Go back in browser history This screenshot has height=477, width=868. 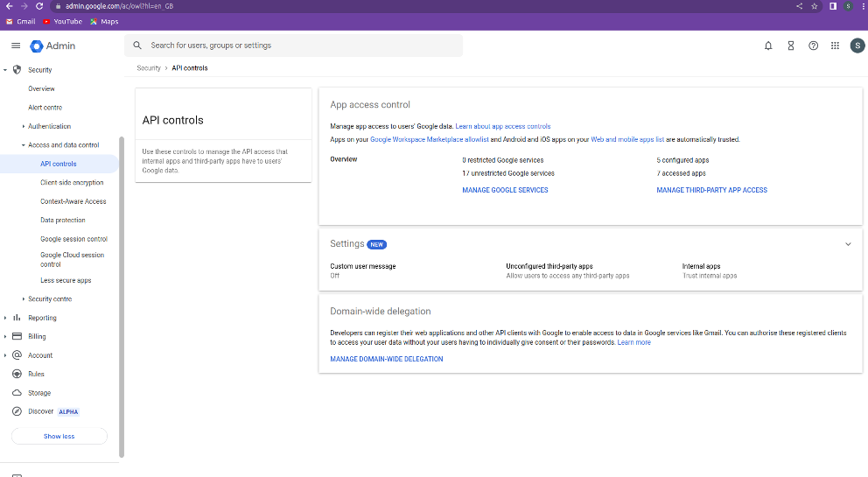click(10, 6)
